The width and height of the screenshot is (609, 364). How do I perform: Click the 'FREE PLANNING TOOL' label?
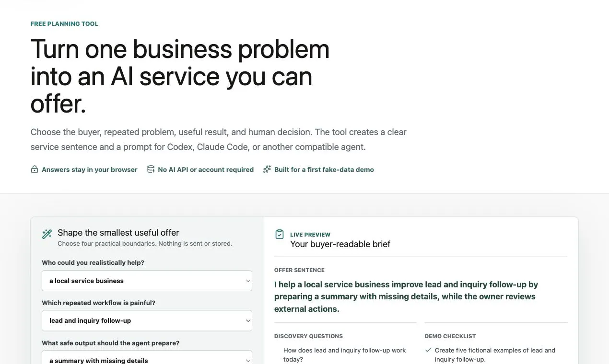[64, 24]
